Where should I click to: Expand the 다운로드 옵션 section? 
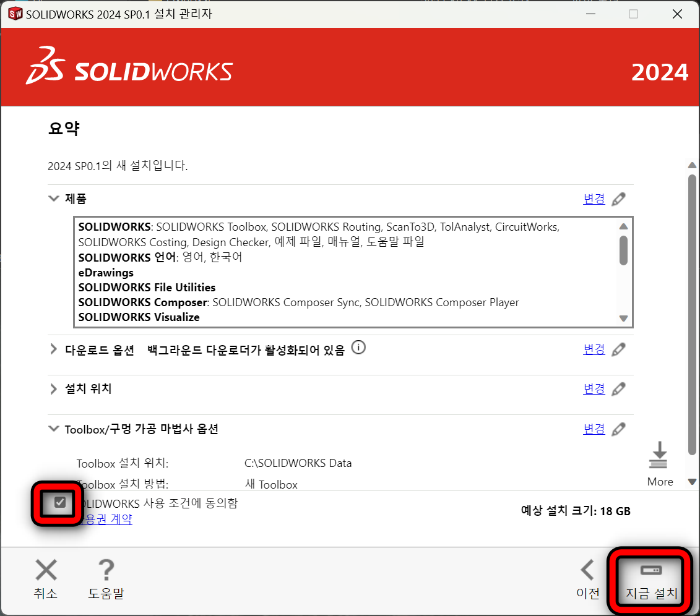54,349
